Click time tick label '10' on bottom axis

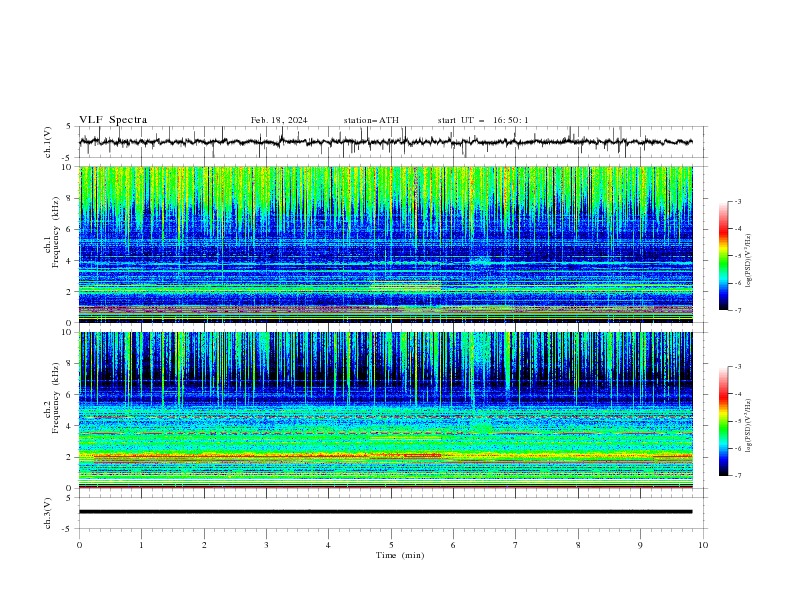click(x=703, y=545)
